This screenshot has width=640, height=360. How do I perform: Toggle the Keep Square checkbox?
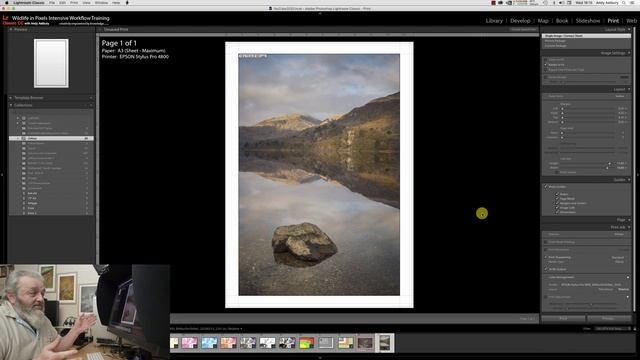tap(557, 172)
